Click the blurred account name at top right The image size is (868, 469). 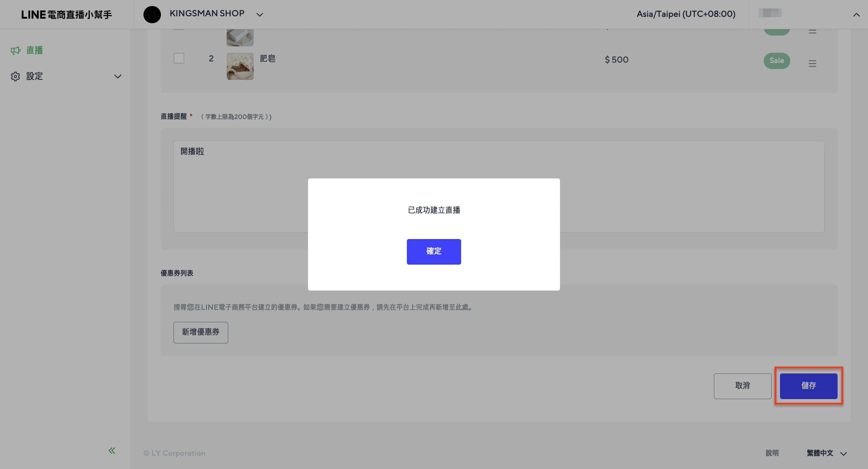pyautogui.click(x=770, y=13)
